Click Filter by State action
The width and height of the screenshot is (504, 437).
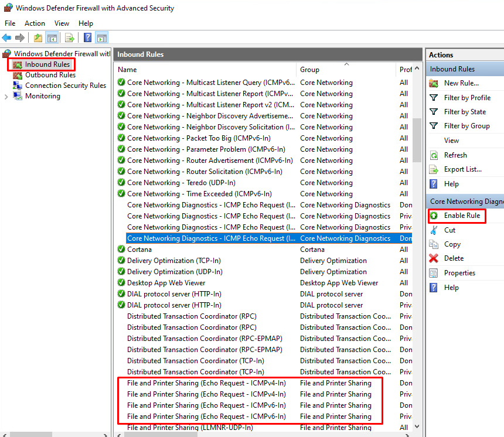pyautogui.click(x=465, y=112)
